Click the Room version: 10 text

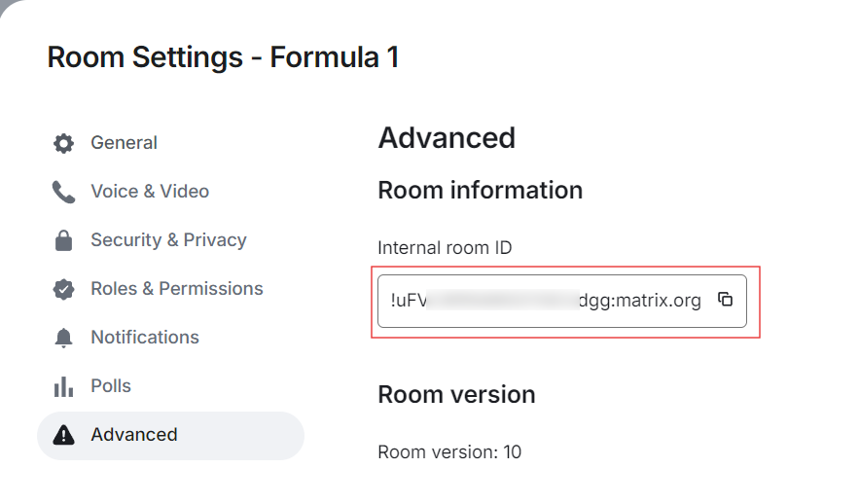click(x=448, y=451)
